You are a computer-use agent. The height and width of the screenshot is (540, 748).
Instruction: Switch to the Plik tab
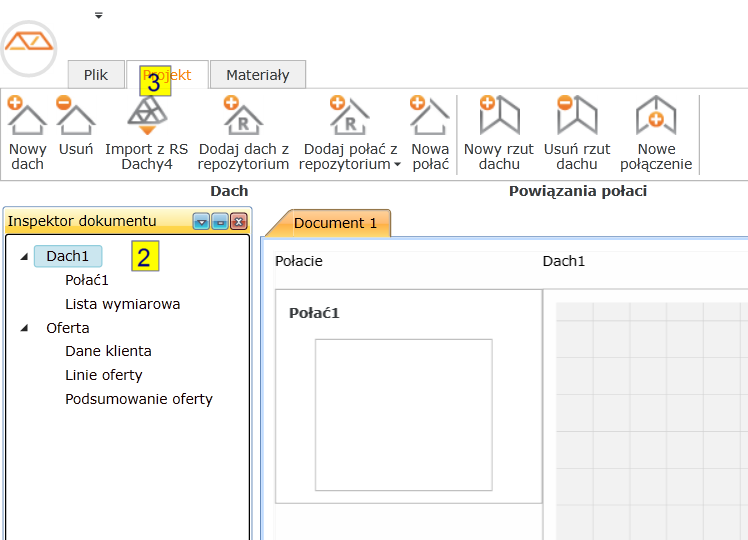tap(96, 75)
